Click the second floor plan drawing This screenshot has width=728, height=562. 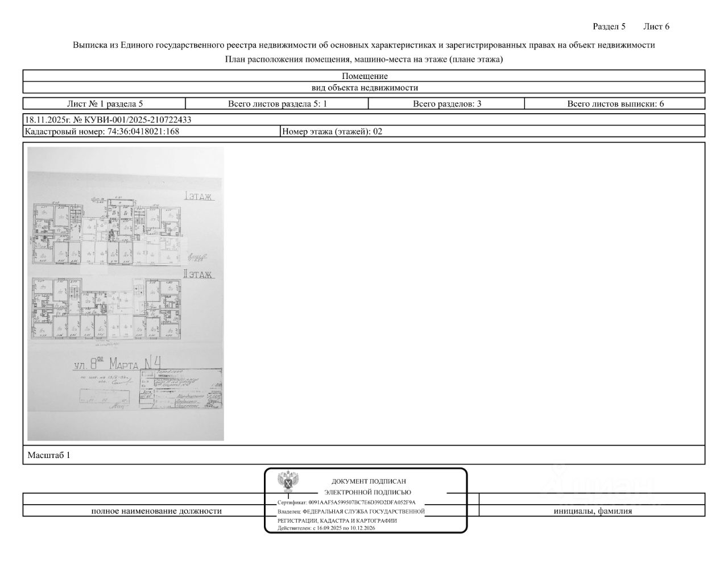[x=105, y=310]
